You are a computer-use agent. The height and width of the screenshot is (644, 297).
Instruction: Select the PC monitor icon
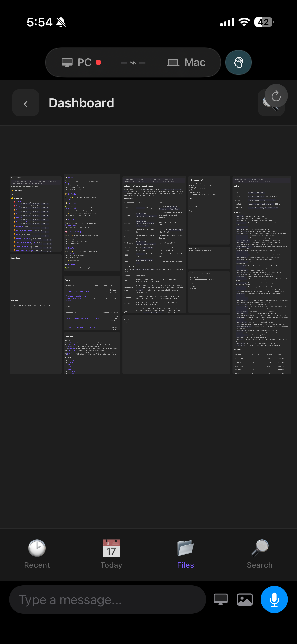[x=67, y=62]
